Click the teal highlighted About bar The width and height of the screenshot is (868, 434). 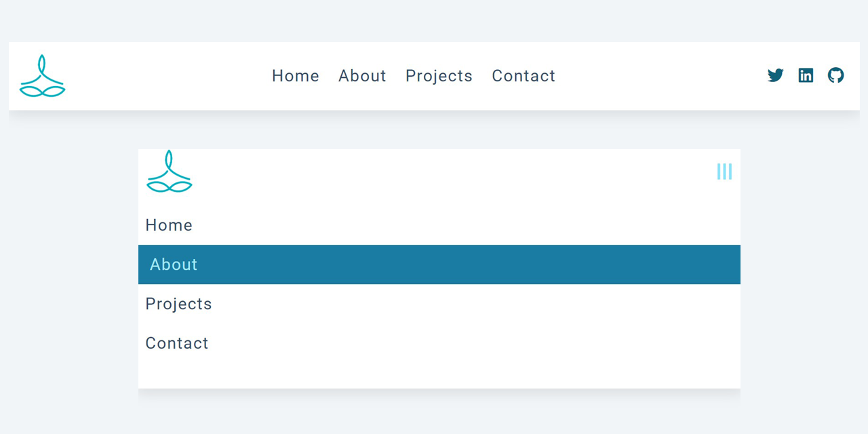click(439, 264)
